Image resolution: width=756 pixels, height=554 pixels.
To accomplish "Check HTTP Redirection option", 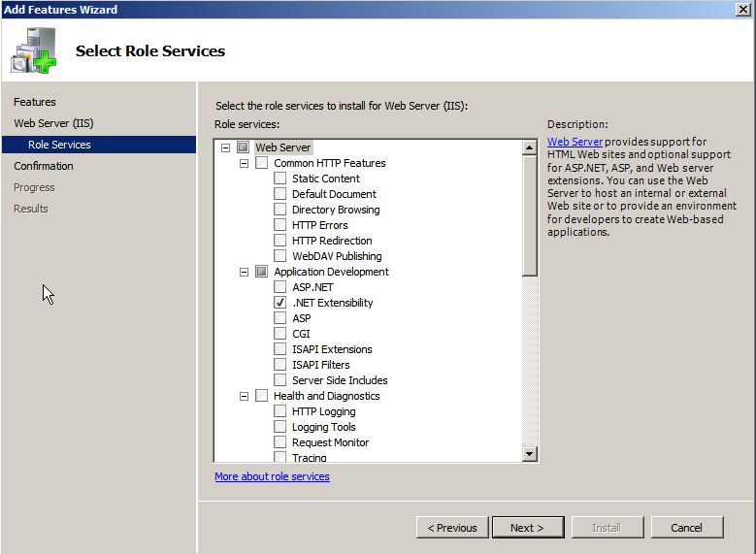I will (279, 240).
